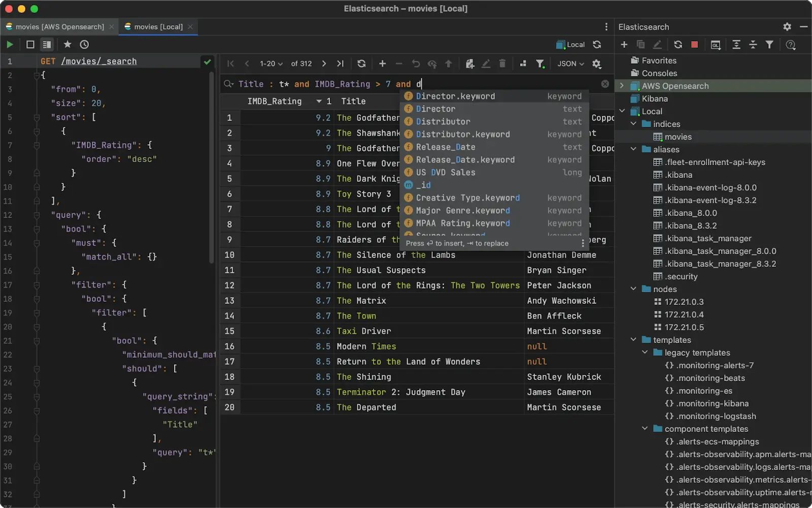This screenshot has height=508, width=812.
Task: Close the movies [Local] tab
Action: (190, 27)
